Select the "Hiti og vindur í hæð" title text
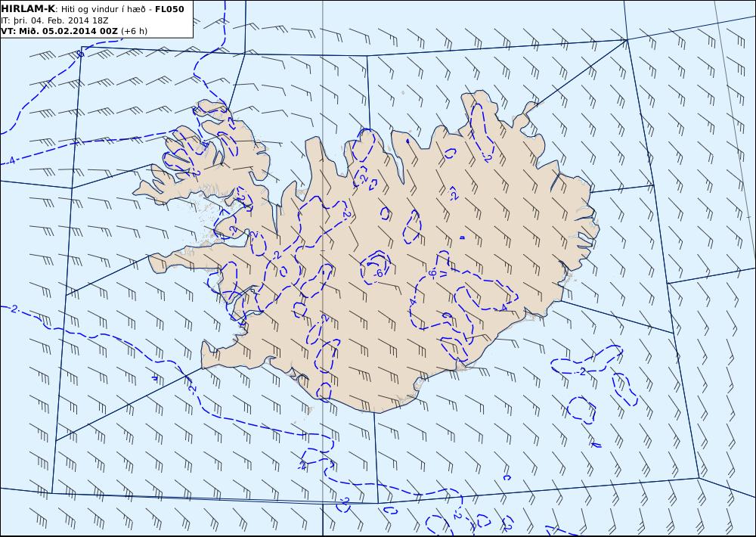 point(103,9)
